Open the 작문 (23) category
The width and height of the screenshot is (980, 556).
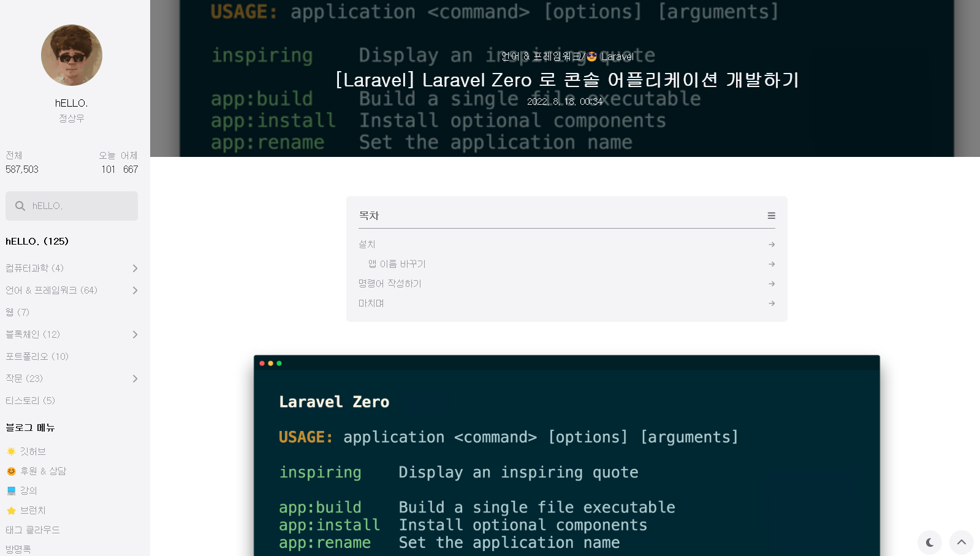point(25,378)
